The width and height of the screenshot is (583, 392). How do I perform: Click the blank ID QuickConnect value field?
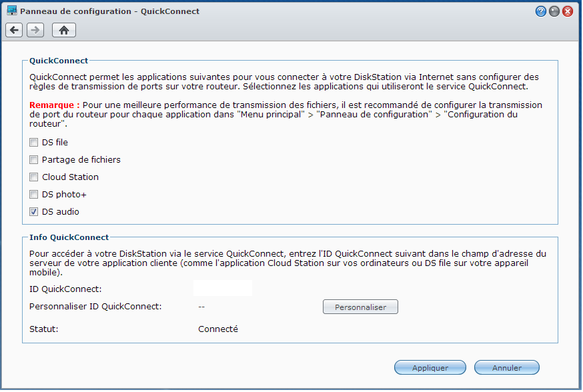222,289
